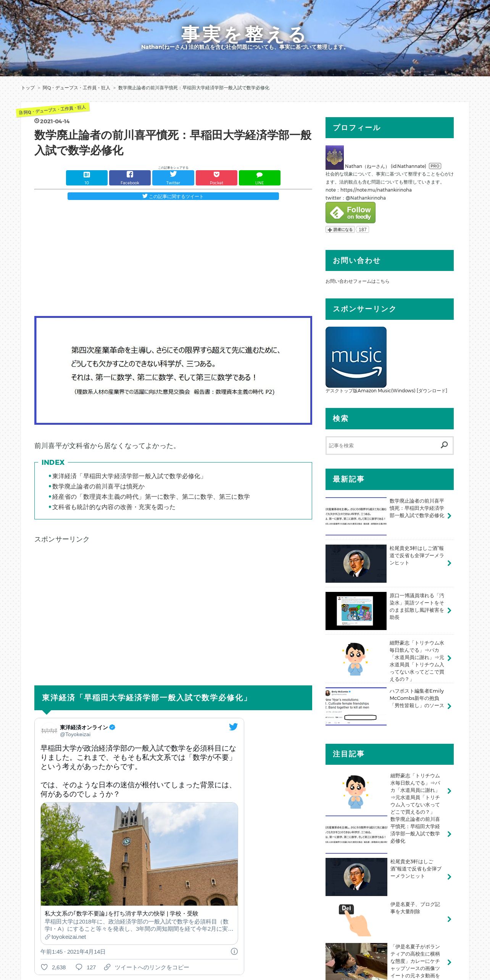This screenshot has width=490, height=980.
Task: Like the tweet with heart icon
Action: click(x=44, y=967)
